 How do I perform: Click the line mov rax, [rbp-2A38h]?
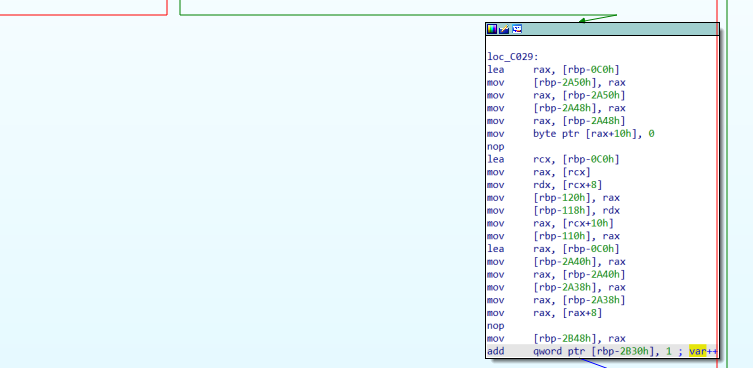click(556, 300)
